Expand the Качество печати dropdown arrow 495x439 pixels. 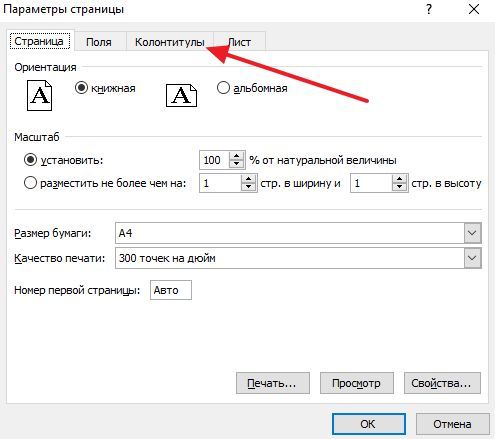[472, 258]
